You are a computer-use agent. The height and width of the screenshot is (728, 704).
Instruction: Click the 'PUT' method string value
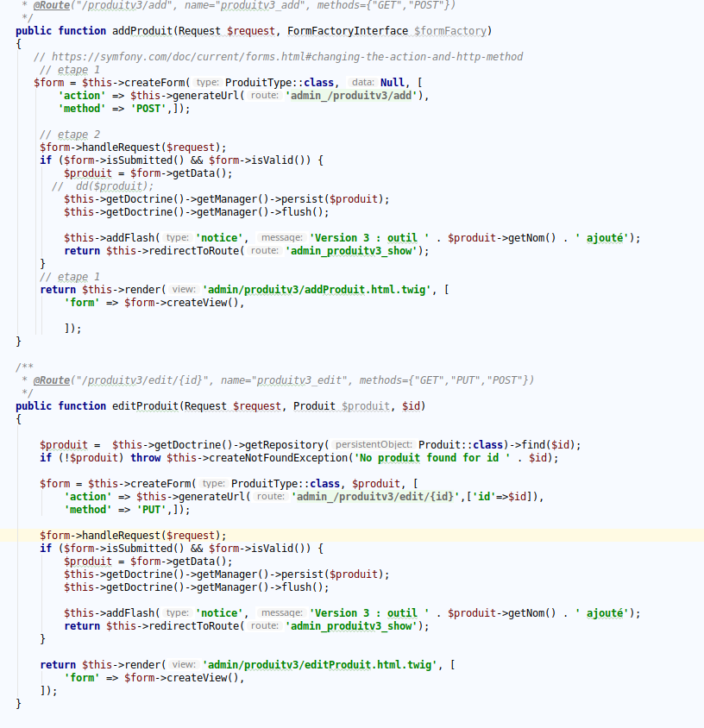pos(149,510)
